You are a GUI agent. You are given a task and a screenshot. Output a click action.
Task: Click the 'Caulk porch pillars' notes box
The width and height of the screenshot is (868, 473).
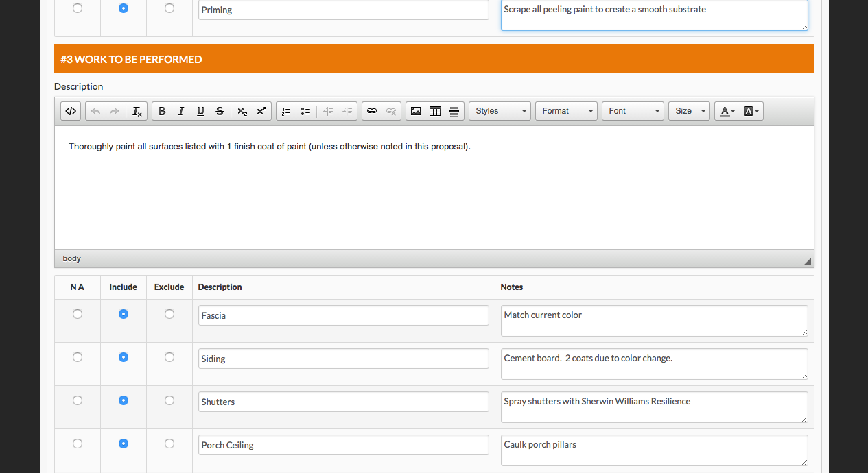pos(655,450)
